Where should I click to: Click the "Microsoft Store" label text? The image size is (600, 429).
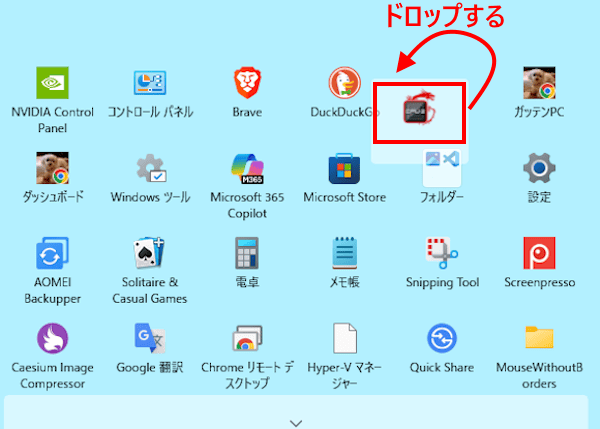[x=344, y=197]
